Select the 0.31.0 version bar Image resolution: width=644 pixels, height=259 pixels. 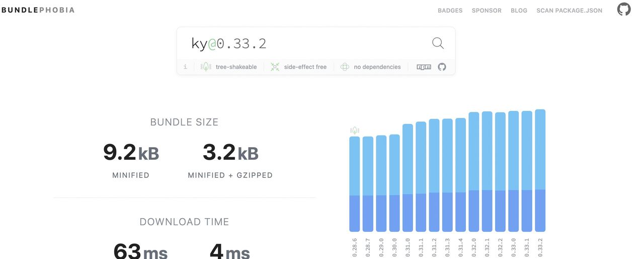(x=408, y=178)
